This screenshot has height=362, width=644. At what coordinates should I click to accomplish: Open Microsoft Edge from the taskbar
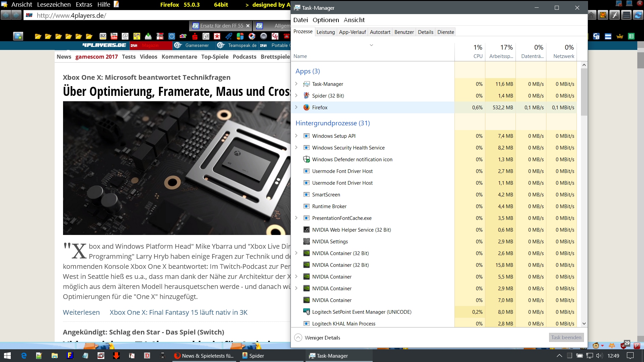(24, 356)
